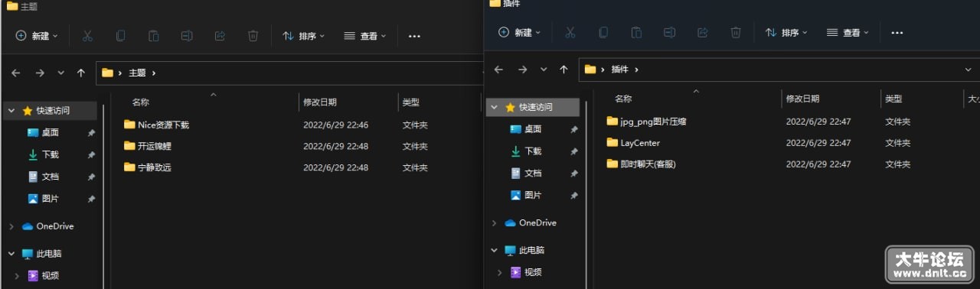Image resolution: width=980 pixels, height=289 pixels.
Task: Go forward in 主题 window
Action: 40,73
